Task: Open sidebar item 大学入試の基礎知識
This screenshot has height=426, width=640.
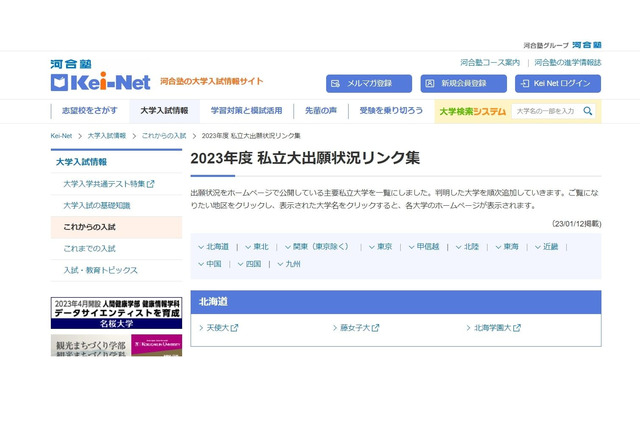Action: pyautogui.click(x=97, y=206)
